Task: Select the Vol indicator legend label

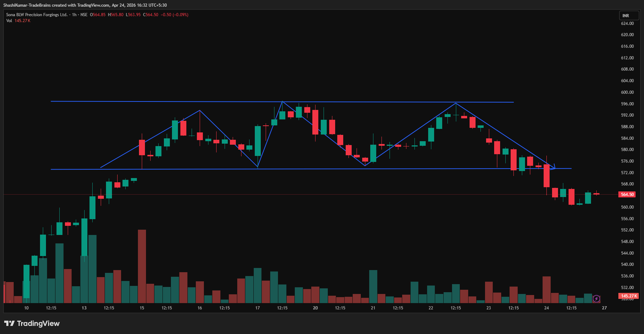Action: [9, 21]
